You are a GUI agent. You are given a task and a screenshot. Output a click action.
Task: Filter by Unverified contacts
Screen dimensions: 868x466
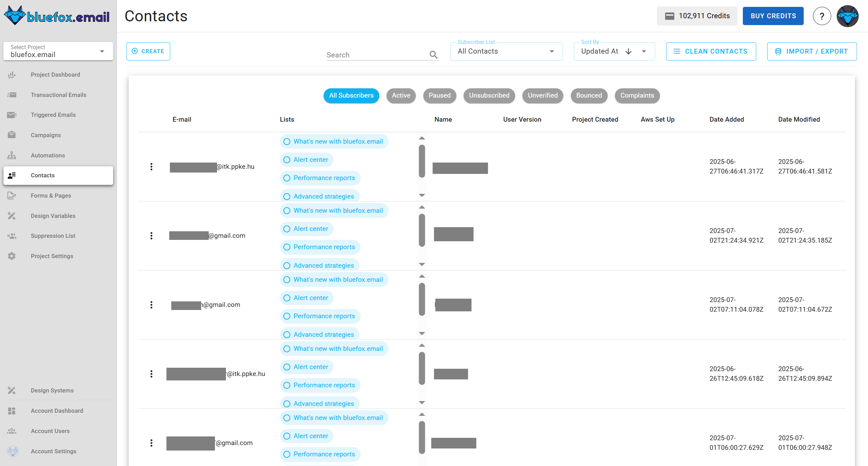pos(543,96)
